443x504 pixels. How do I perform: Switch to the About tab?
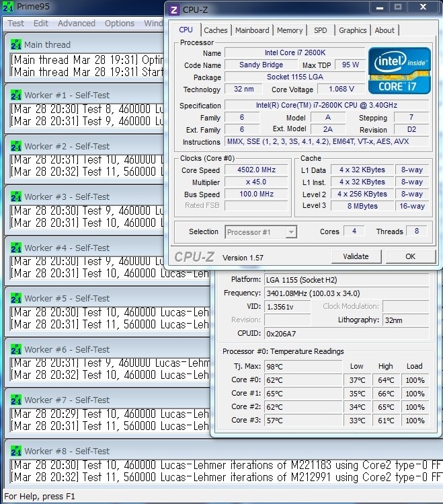385,30
